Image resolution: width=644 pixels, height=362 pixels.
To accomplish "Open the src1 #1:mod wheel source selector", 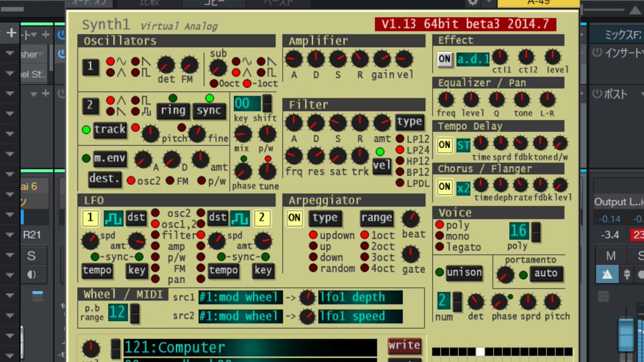I will [240, 298].
